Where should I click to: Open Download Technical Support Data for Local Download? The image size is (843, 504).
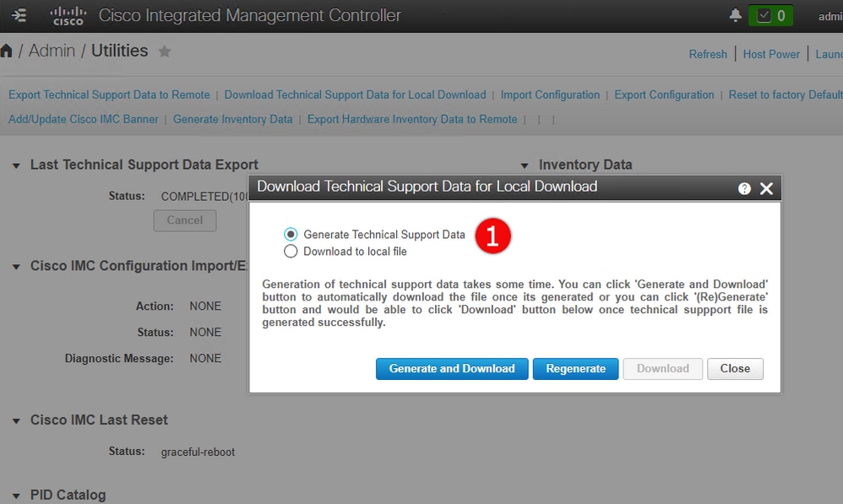click(x=356, y=95)
